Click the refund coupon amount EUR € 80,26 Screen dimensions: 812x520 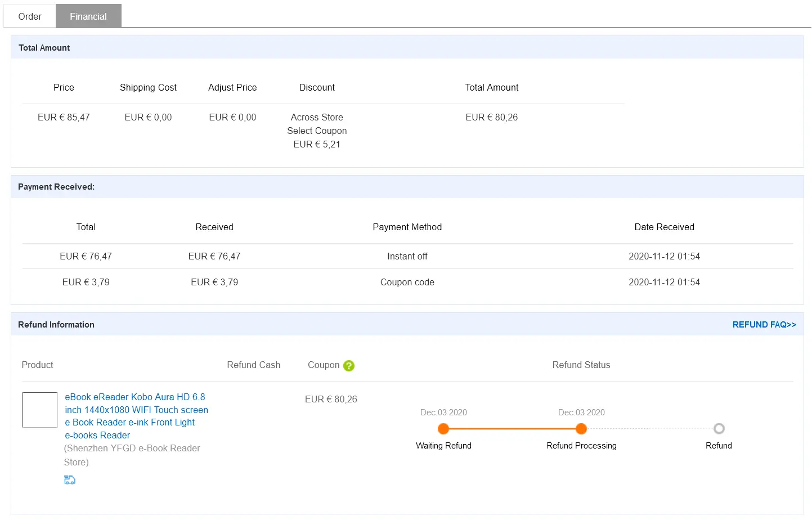coord(331,399)
